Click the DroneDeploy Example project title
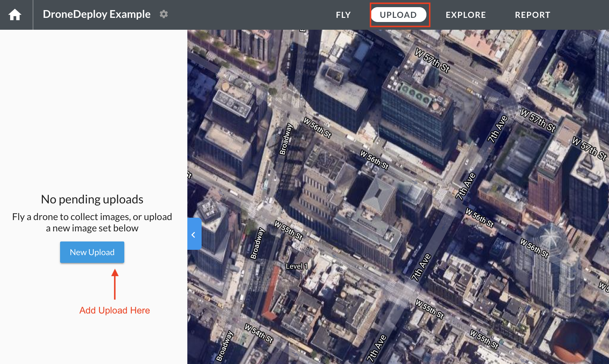 tap(97, 14)
